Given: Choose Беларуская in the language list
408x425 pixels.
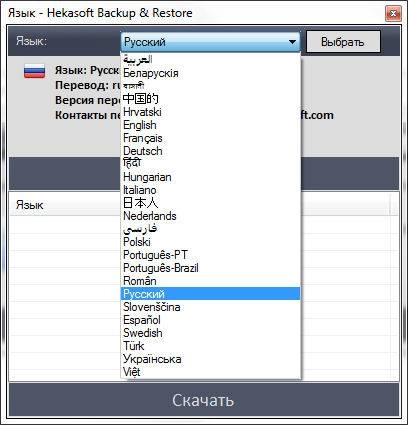Looking at the screenshot, I should (211, 73).
